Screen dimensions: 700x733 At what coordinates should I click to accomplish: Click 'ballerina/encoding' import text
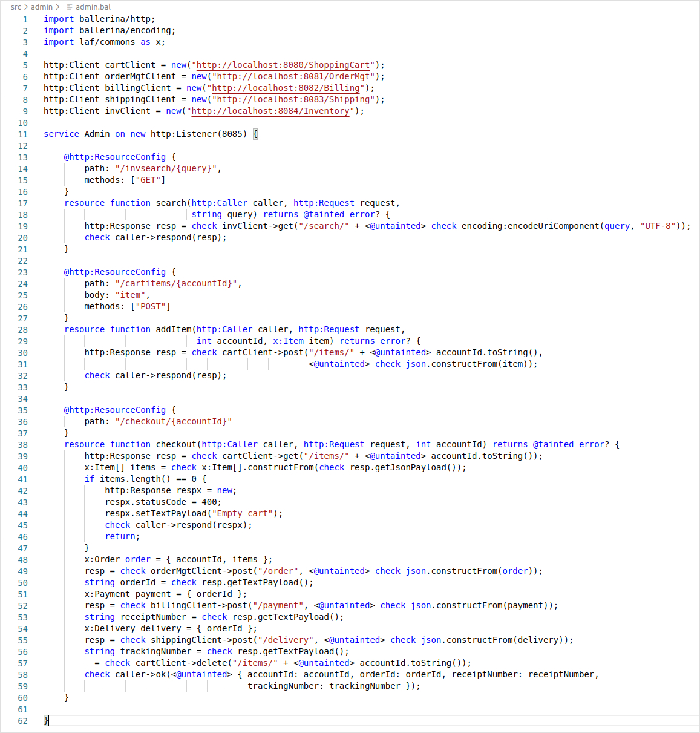coord(125,30)
